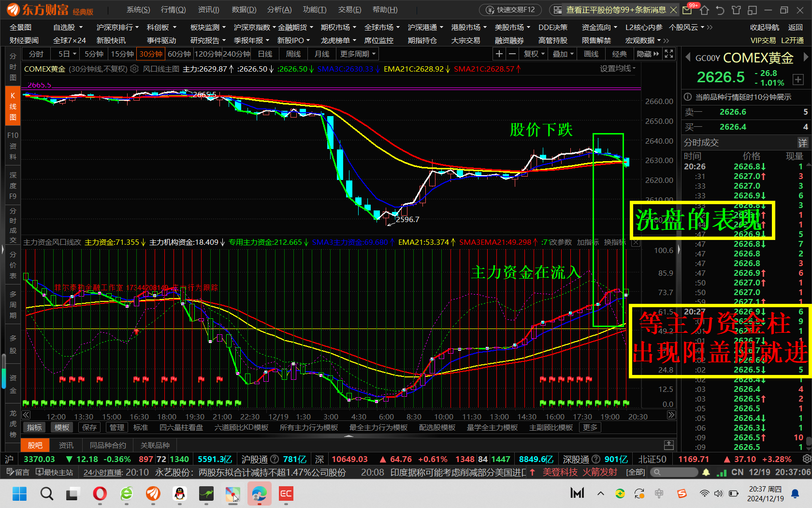Image resolution: width=812 pixels, height=508 pixels.
Task: Open 复权 dropdown
Action: 534,54
